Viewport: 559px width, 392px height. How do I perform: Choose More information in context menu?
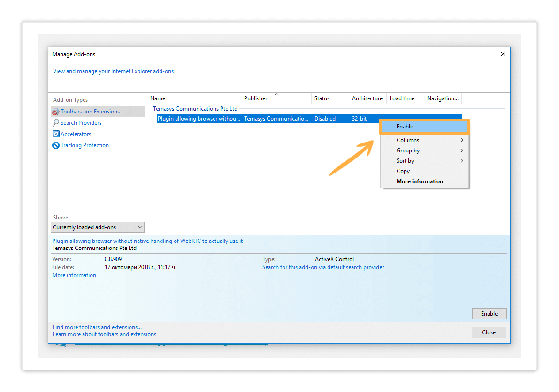[x=424, y=181]
